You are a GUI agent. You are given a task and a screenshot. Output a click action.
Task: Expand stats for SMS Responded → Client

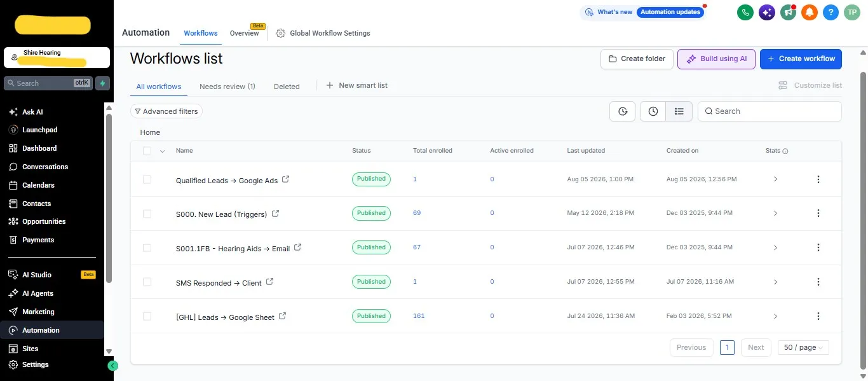[x=775, y=282]
